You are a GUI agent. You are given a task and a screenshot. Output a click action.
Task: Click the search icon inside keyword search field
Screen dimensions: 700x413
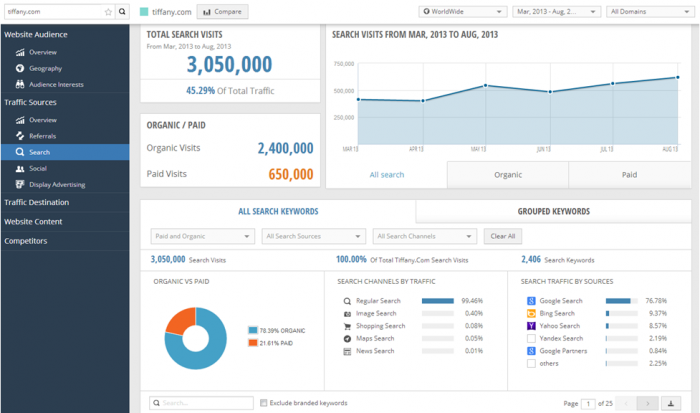[157, 403]
